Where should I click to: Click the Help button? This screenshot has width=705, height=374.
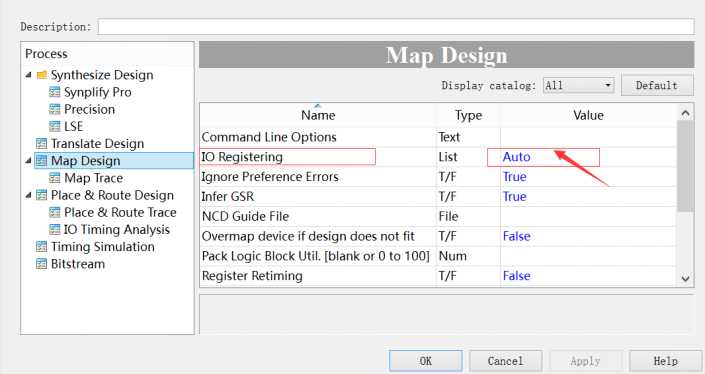tap(665, 361)
